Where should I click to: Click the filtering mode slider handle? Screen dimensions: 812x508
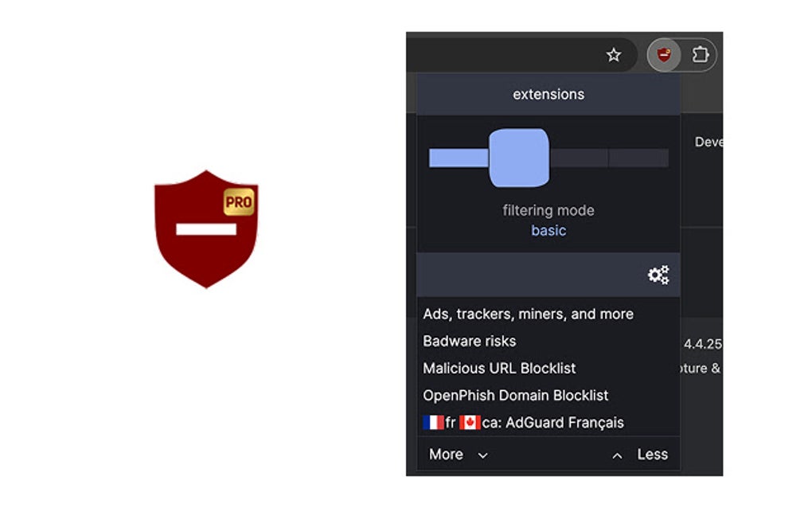click(x=519, y=157)
